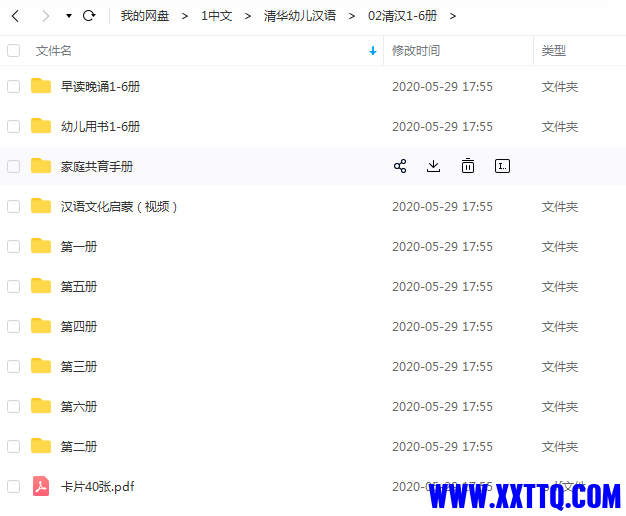This screenshot has width=626, height=516.
Task: Click 第六册 folder icon
Action: 41,405
